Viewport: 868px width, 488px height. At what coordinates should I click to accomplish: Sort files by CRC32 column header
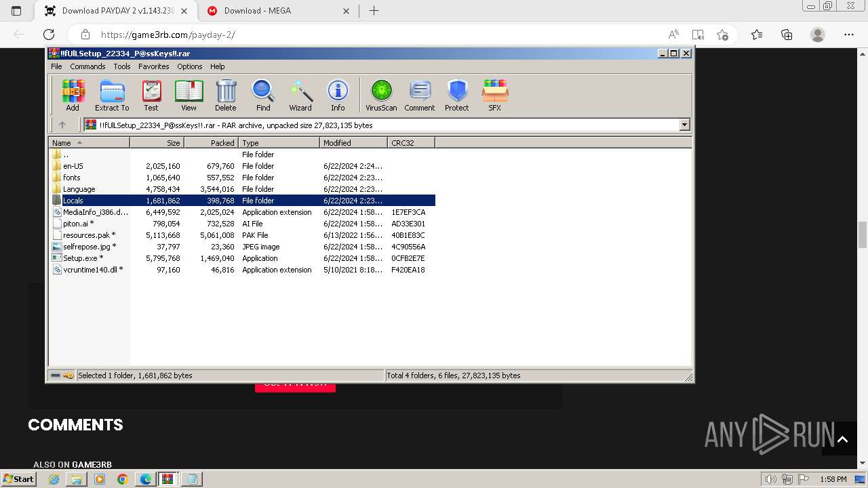[x=411, y=143]
